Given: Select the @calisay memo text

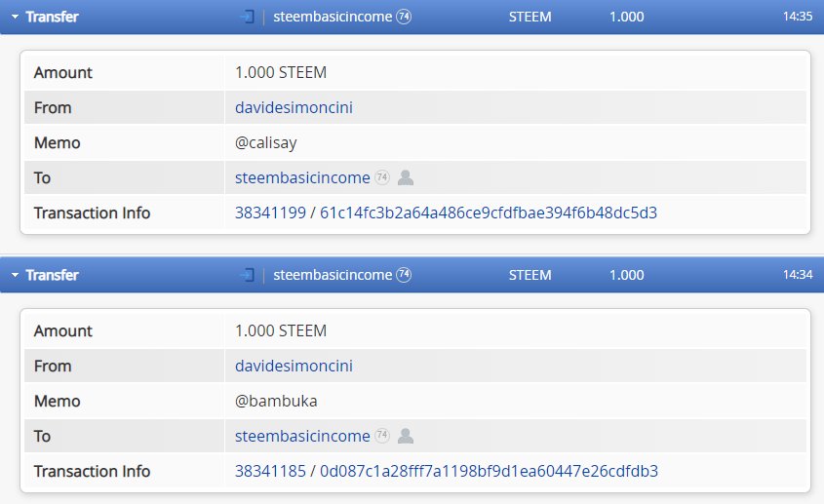Looking at the screenshot, I should 266,143.
